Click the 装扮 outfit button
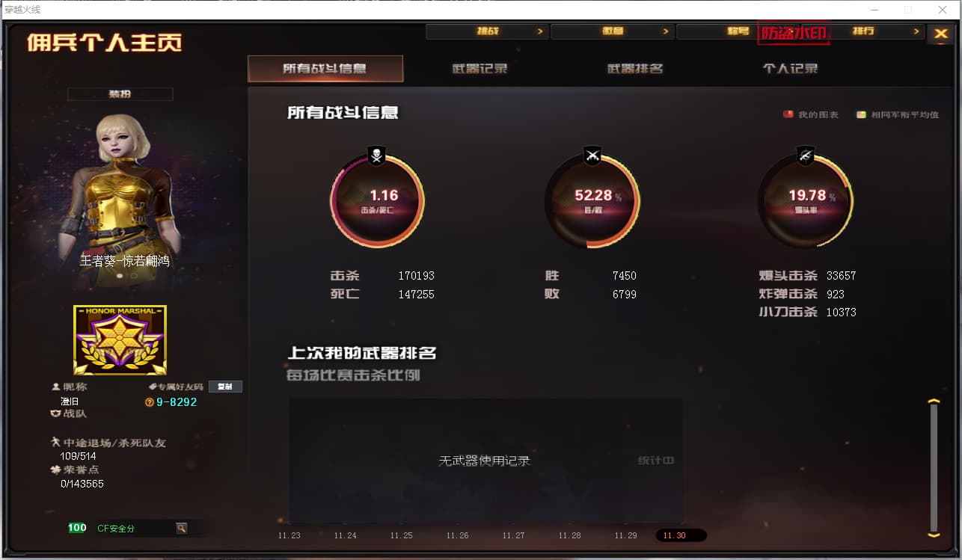 coord(120,94)
